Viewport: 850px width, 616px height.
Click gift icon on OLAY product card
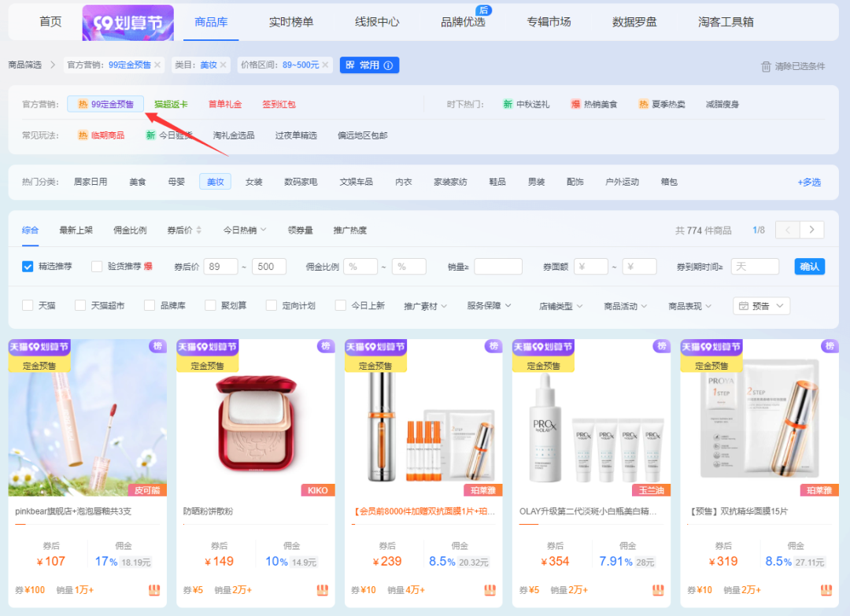[x=658, y=590]
